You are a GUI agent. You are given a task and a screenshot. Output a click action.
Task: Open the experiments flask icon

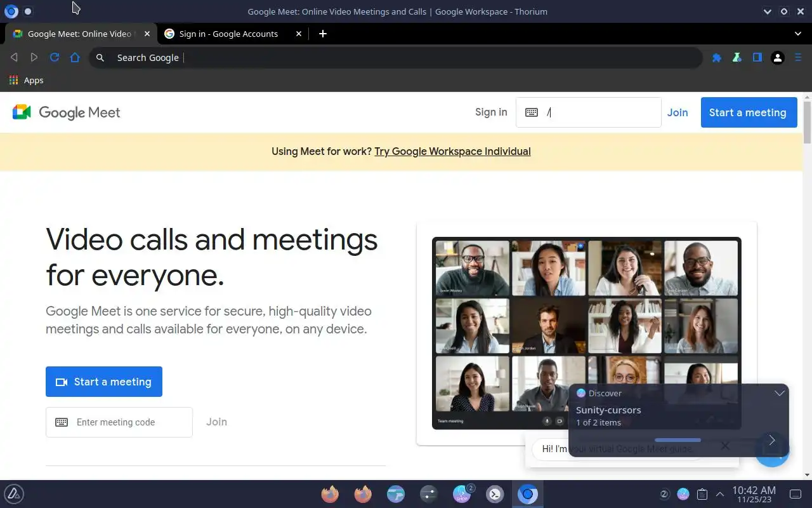pos(737,58)
